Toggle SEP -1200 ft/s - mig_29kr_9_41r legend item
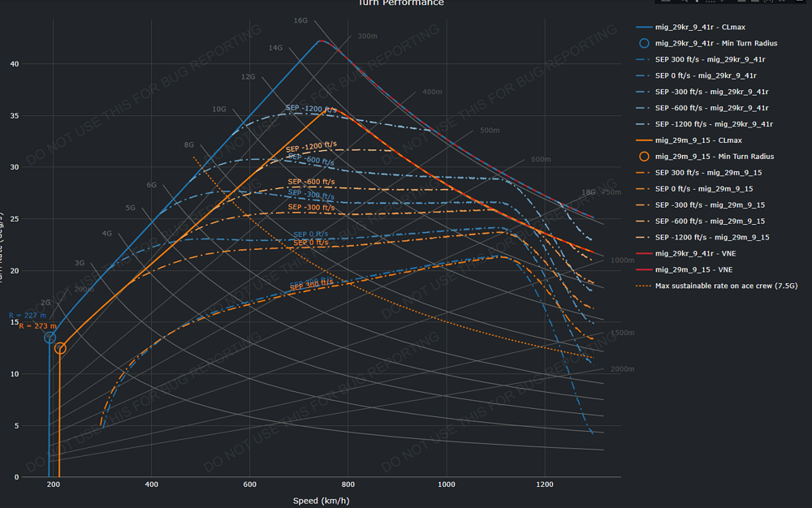 tap(704, 124)
